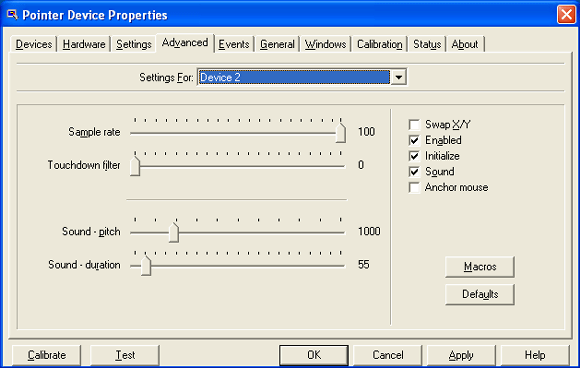Close the Pointer Device Properties dialog
Screen dimensions: 580x368
coord(566,15)
